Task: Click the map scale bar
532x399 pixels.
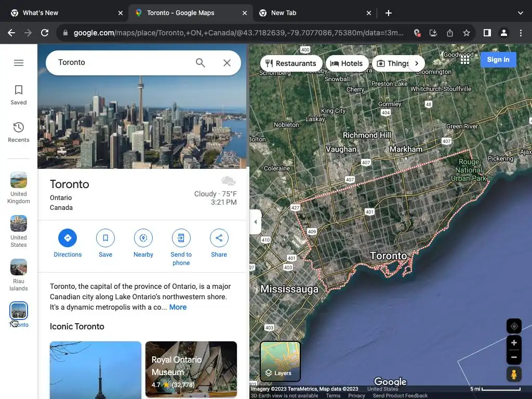Action: [495, 389]
